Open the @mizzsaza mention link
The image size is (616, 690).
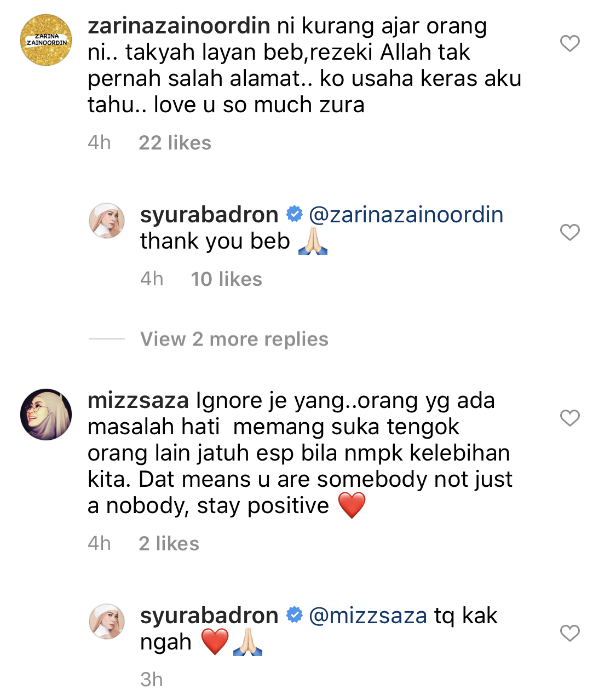[368, 616]
